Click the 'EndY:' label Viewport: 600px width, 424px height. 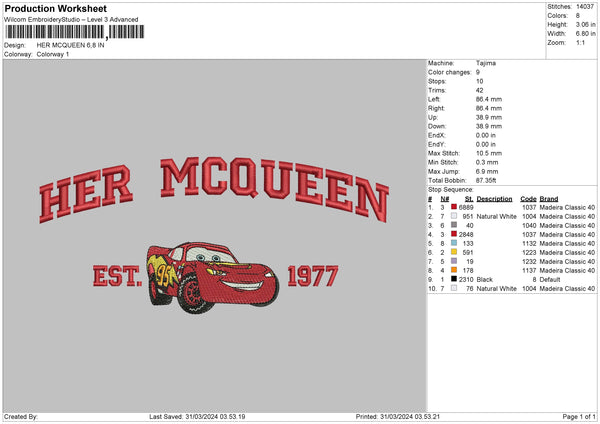pos(437,144)
